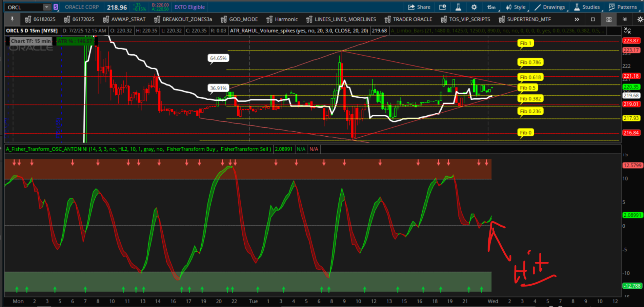Click the flask icon beside GOD_MODE
This screenshot has width=644, height=307.
click(224, 19)
